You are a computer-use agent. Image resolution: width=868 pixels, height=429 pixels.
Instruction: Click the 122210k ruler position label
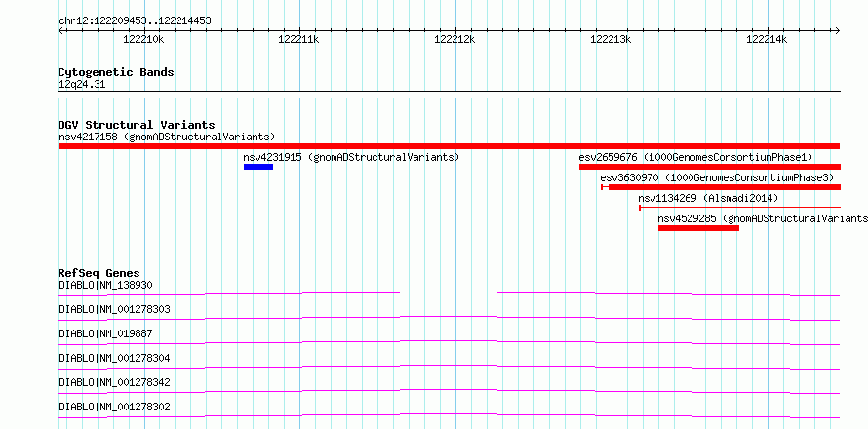pyautogui.click(x=143, y=39)
